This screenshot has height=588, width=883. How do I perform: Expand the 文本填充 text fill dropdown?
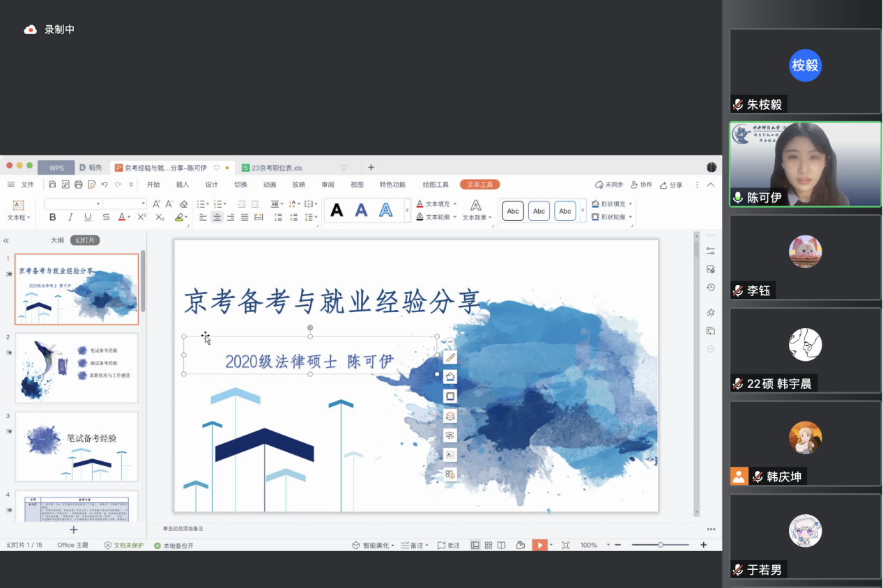point(455,204)
